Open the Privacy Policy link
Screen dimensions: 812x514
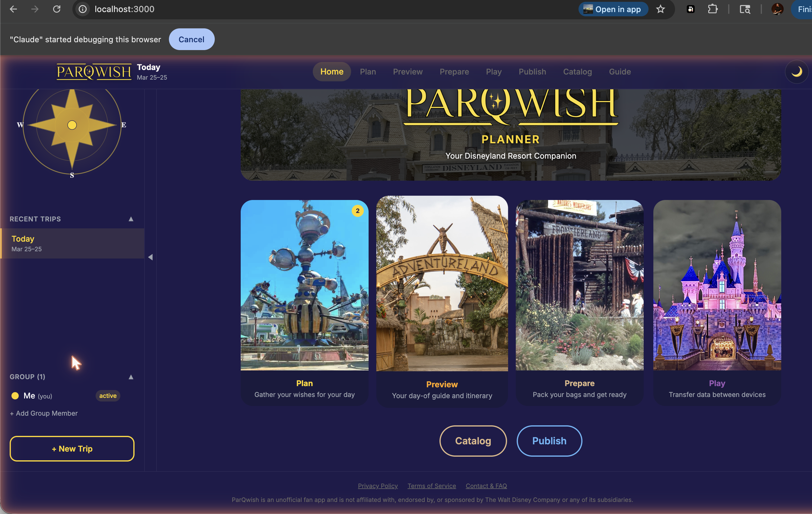tap(378, 486)
